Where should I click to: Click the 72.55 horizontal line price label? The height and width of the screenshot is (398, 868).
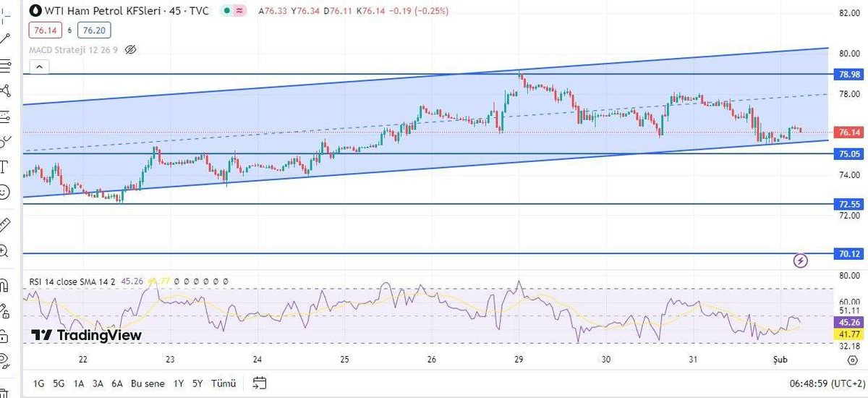(848, 205)
